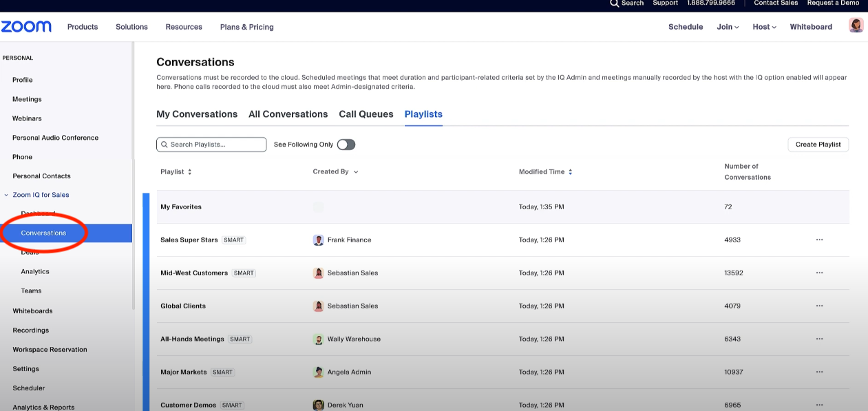868x411 pixels.
Task: Open more options for Sales Super Stars
Action: point(819,240)
